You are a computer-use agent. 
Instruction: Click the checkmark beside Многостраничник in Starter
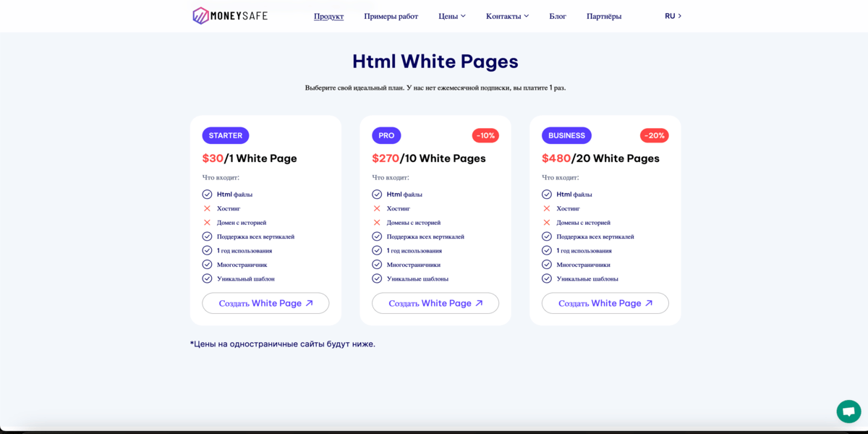(207, 265)
